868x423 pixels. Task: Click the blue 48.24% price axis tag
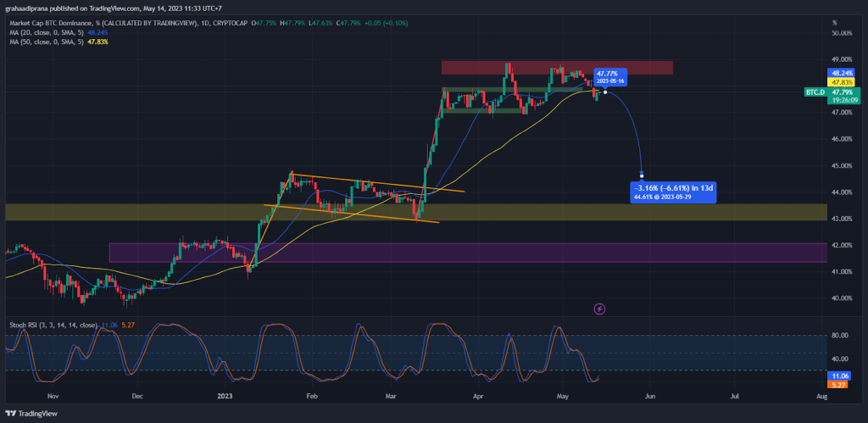pyautogui.click(x=842, y=73)
